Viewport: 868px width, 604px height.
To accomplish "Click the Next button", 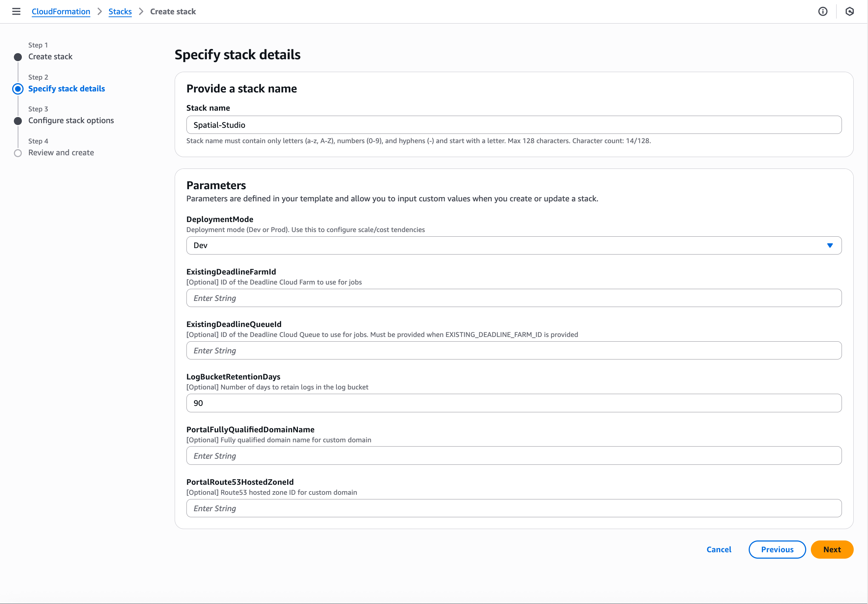I will point(832,549).
